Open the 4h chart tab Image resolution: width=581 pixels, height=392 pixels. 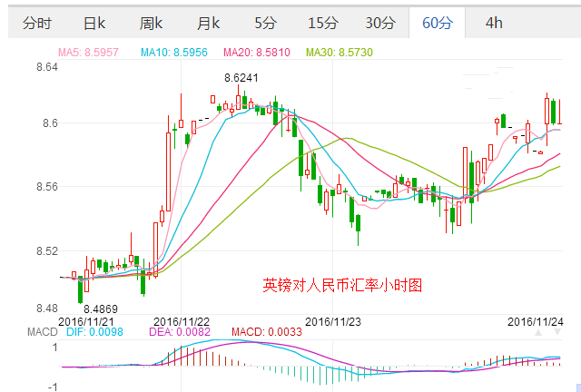tap(494, 23)
